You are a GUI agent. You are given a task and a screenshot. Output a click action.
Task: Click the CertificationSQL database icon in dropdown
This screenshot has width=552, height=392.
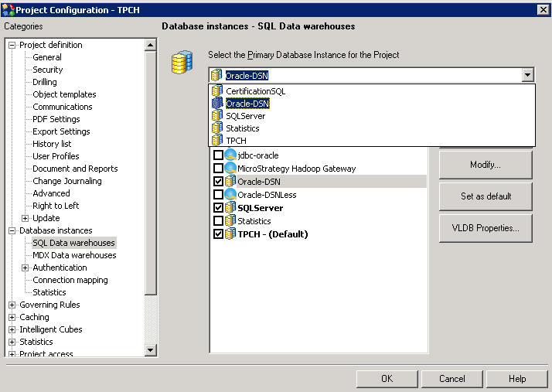point(217,91)
